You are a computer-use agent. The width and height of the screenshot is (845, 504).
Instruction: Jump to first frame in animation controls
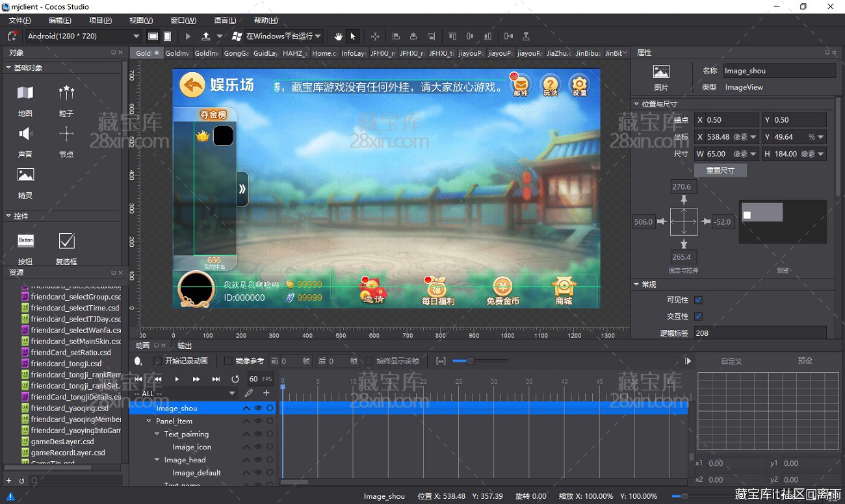click(138, 379)
